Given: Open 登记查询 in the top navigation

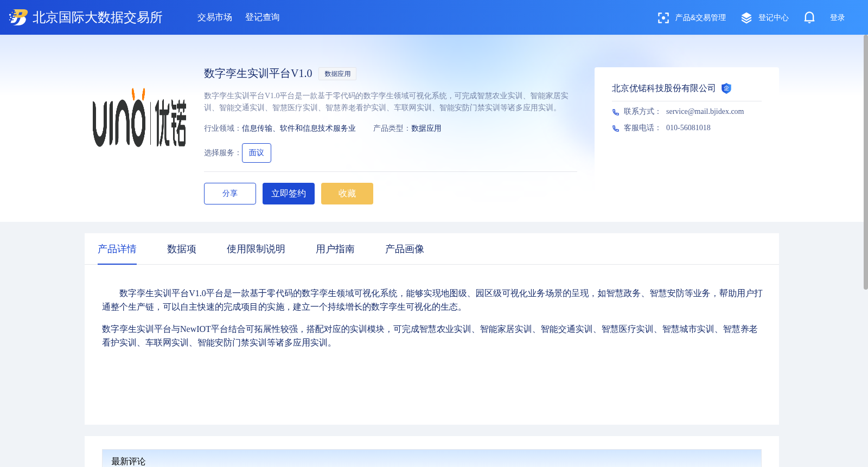Looking at the screenshot, I should (263, 17).
